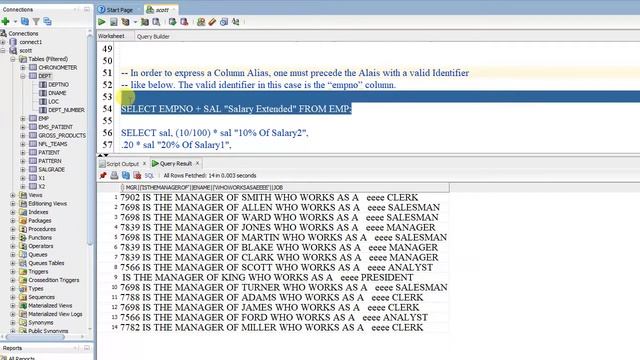
Task: Click the Rollback icon
Action: click(x=184, y=22)
